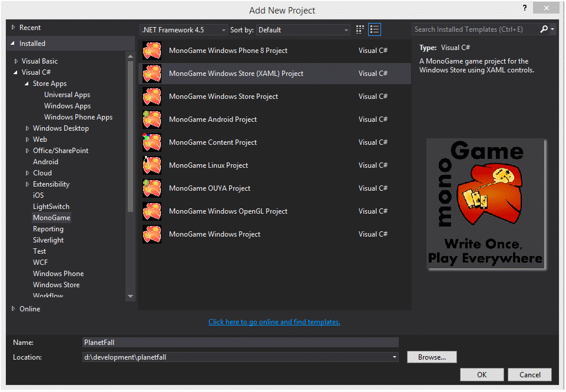
Task: Click the Cancel button
Action: point(529,375)
